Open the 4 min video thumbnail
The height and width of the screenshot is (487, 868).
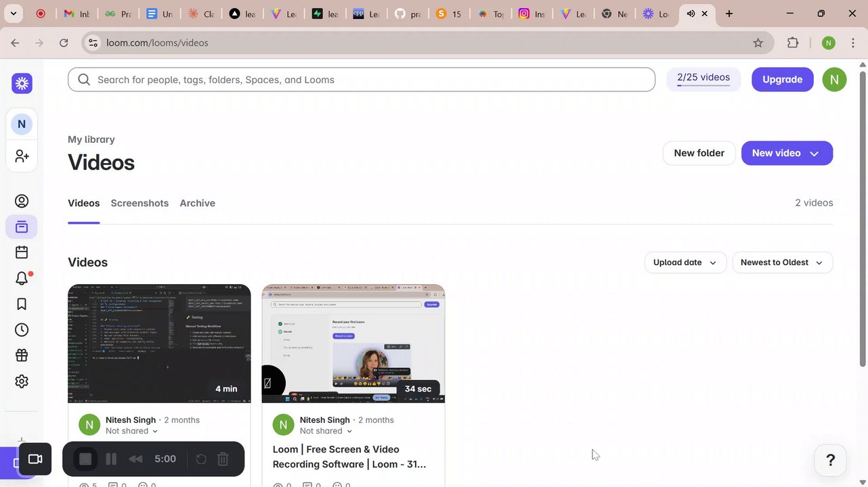[x=159, y=344]
